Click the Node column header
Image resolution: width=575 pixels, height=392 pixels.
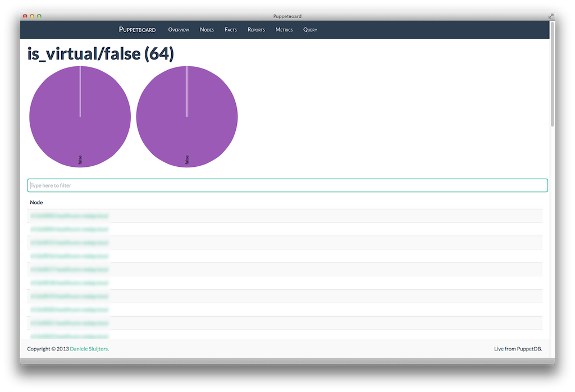tap(36, 202)
